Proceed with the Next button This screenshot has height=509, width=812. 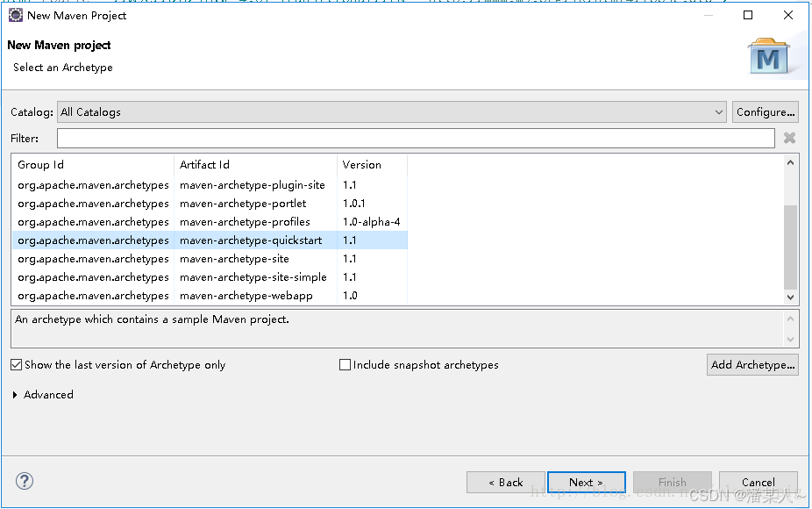(x=587, y=482)
